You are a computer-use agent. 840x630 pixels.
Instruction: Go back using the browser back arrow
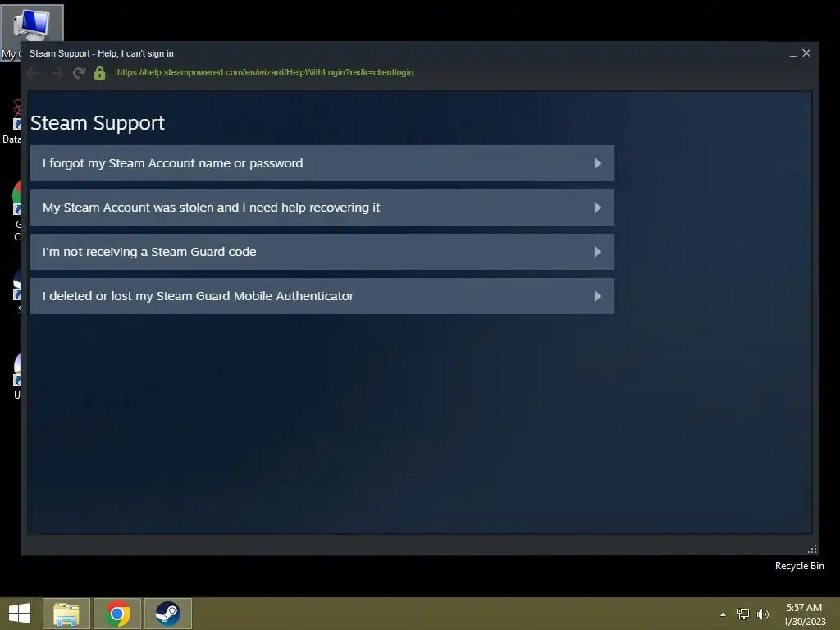pyautogui.click(x=33, y=73)
